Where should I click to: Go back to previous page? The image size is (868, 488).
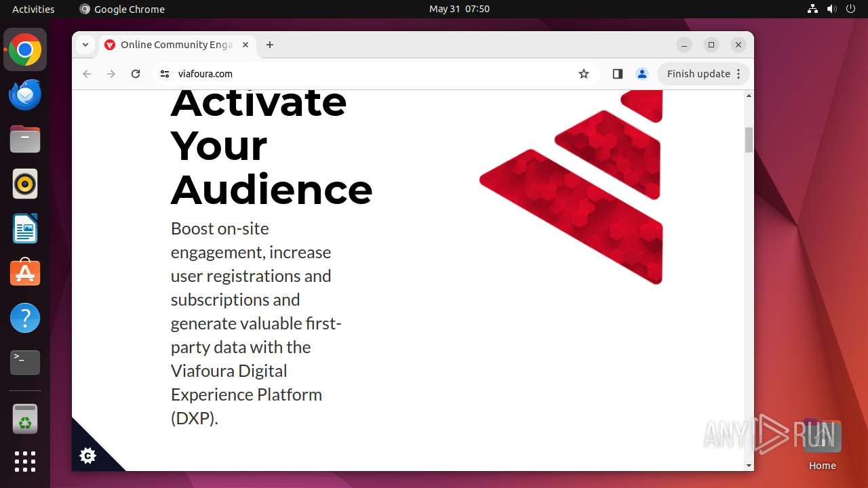(87, 74)
